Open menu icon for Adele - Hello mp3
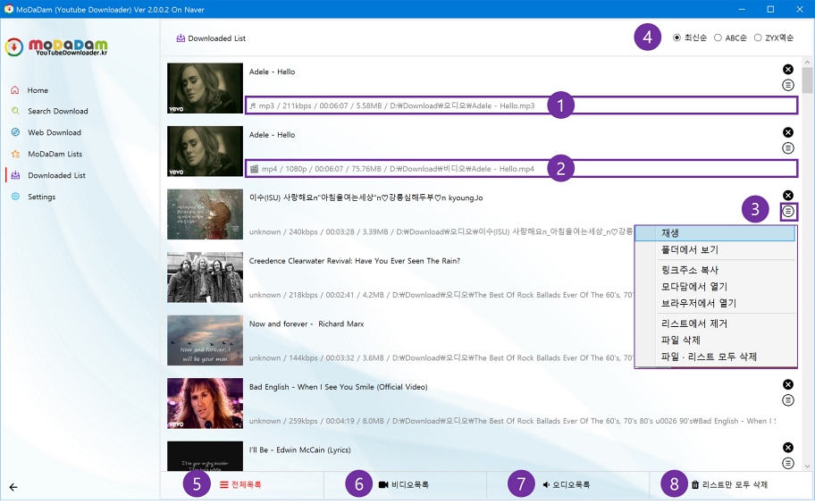Screen dimensions: 815x504 click(x=788, y=85)
